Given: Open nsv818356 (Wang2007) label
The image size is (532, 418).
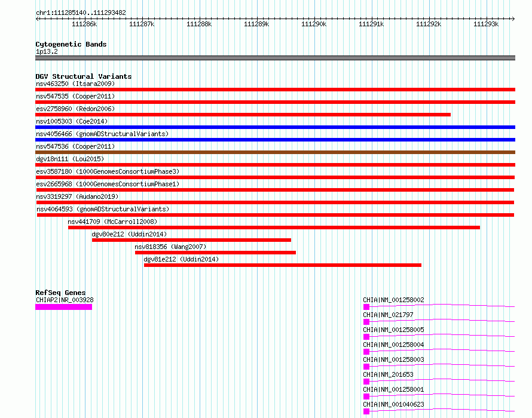Looking at the screenshot, I should click(170, 247).
